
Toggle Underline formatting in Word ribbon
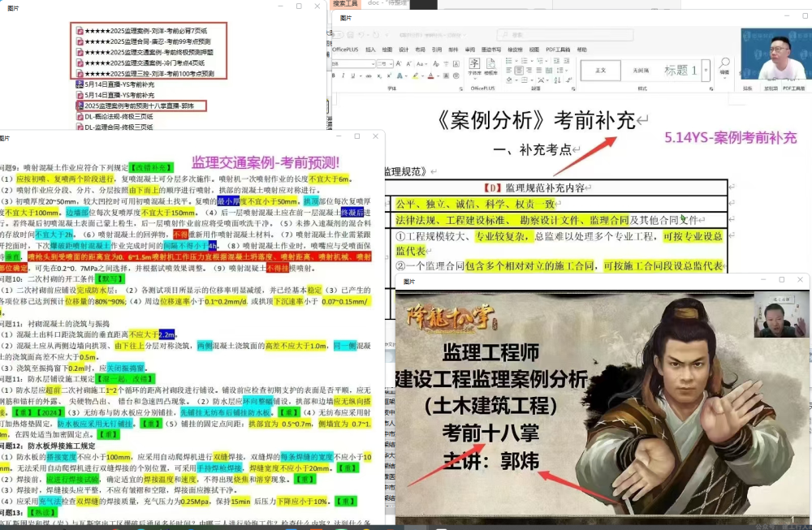click(x=352, y=75)
